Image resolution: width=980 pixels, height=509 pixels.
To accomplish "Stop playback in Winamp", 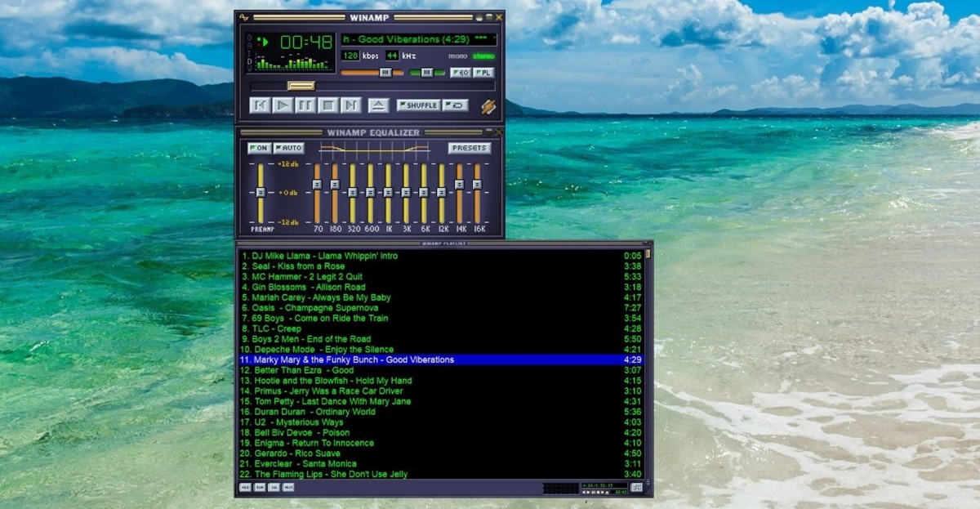I will pyautogui.click(x=328, y=105).
